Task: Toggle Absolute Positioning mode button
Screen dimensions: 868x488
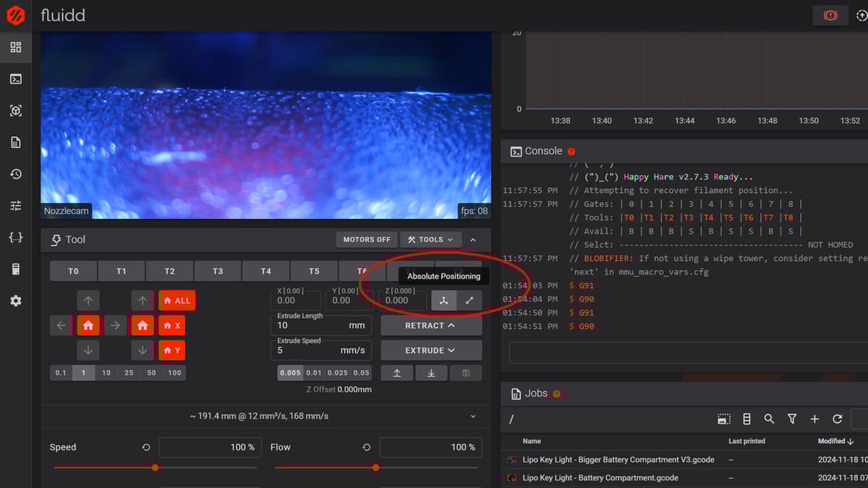Action: click(444, 300)
